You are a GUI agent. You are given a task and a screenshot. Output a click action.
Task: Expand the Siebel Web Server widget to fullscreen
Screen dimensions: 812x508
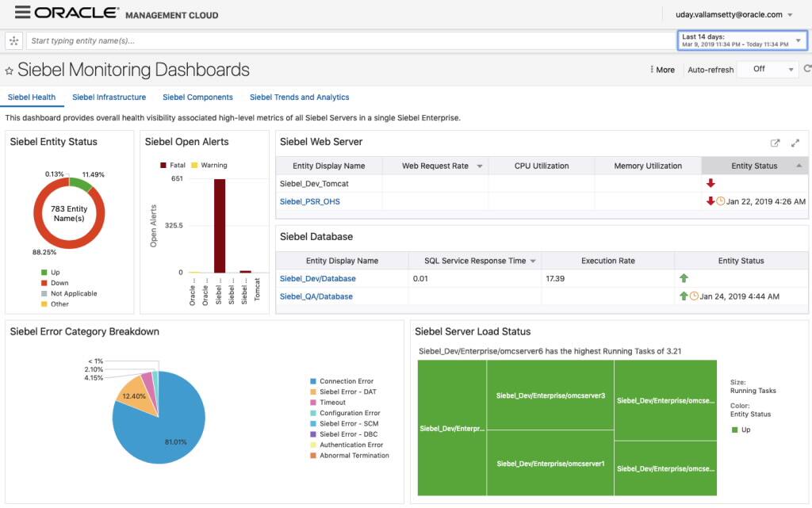point(795,143)
